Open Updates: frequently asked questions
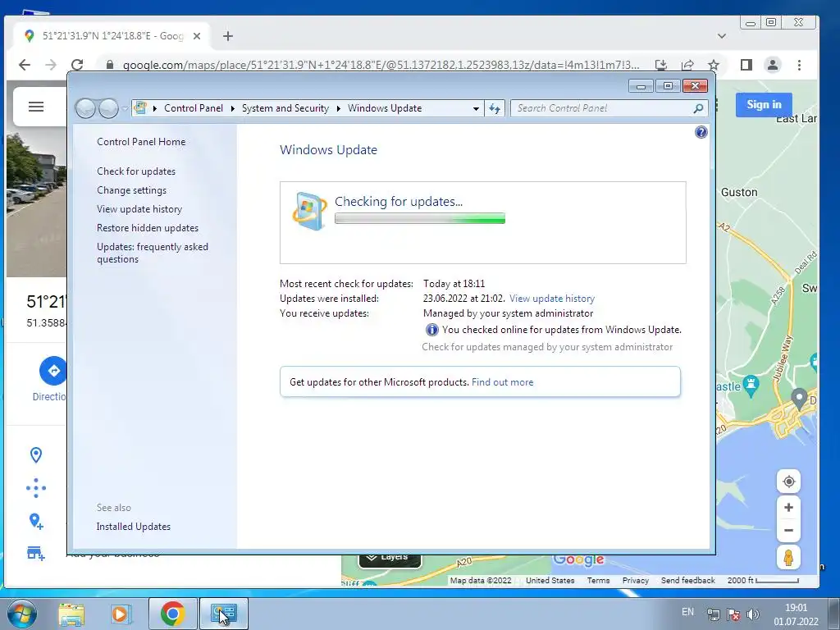 point(152,253)
